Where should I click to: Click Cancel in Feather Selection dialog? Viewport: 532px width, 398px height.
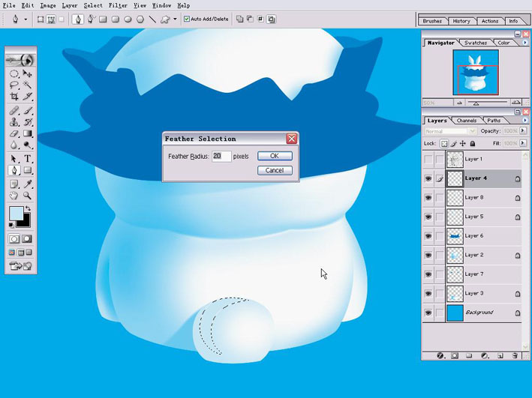[275, 170]
